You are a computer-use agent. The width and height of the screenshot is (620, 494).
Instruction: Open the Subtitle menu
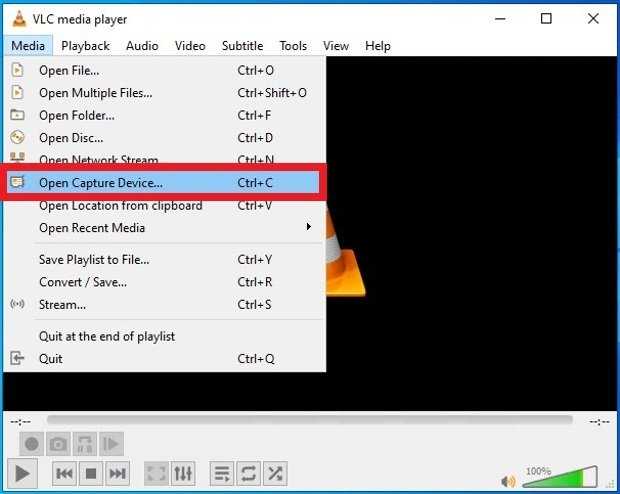point(242,46)
